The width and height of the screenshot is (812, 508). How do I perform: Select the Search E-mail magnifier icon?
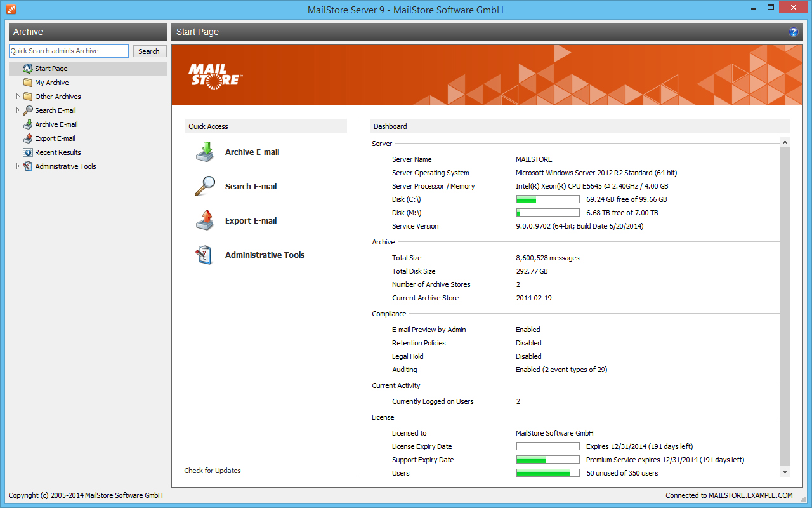204,186
